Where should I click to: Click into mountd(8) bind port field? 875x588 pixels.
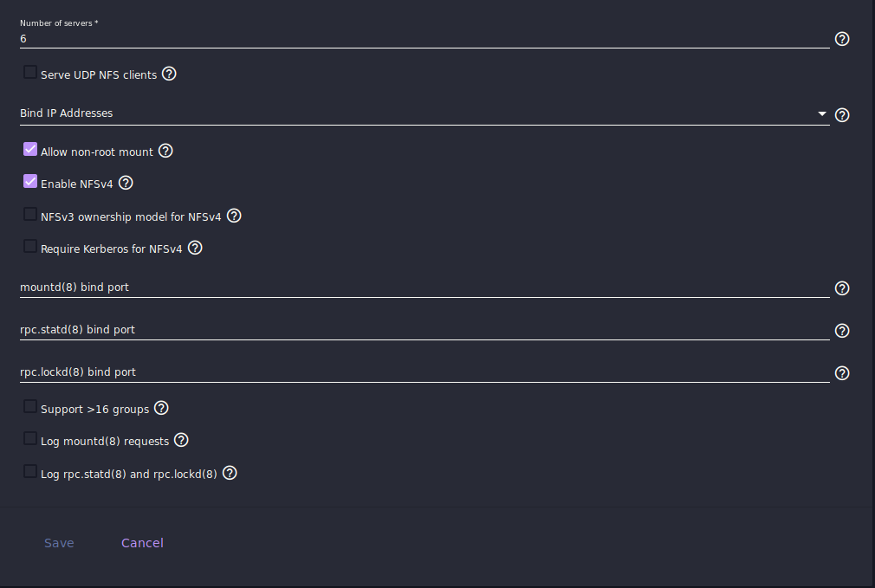pyautogui.click(x=425, y=288)
